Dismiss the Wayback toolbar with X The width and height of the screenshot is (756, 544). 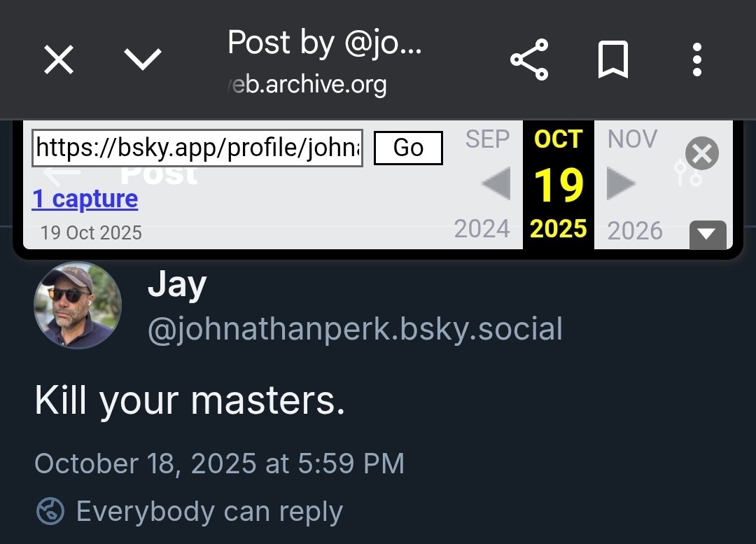pos(702,153)
